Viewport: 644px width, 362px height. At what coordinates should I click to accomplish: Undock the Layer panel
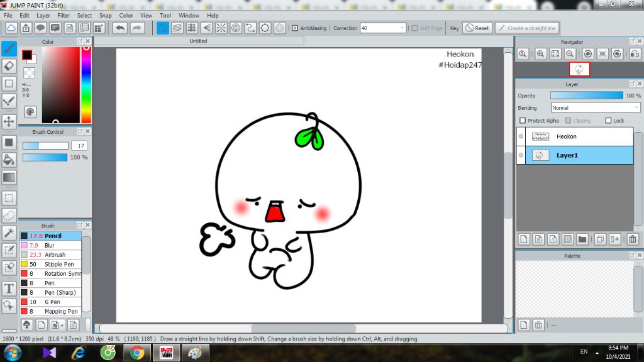(632, 84)
